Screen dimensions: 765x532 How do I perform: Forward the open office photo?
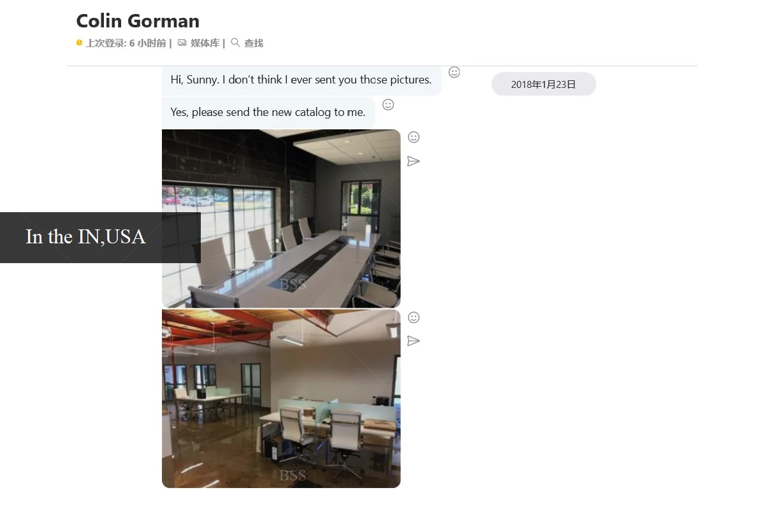coord(414,341)
